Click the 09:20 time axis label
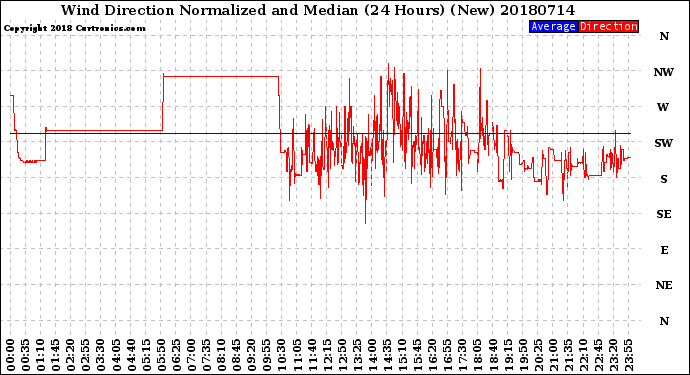 [x=252, y=355]
